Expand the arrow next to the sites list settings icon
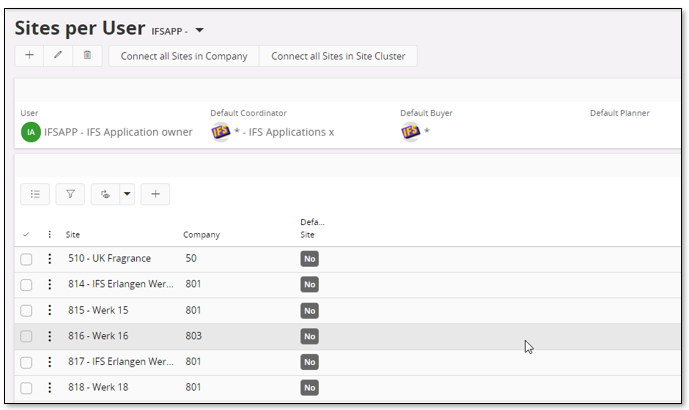This screenshot has width=689, height=410. pos(127,194)
